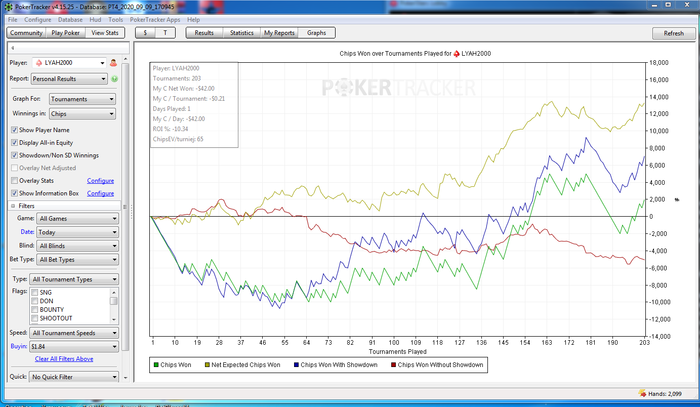Click the PokerTracker app icon in title bar

pyautogui.click(x=8, y=7)
